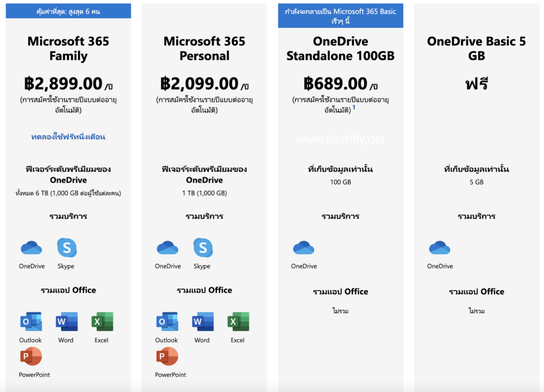Click PowerPoint icon under Microsoft 365 Personal

(167, 357)
